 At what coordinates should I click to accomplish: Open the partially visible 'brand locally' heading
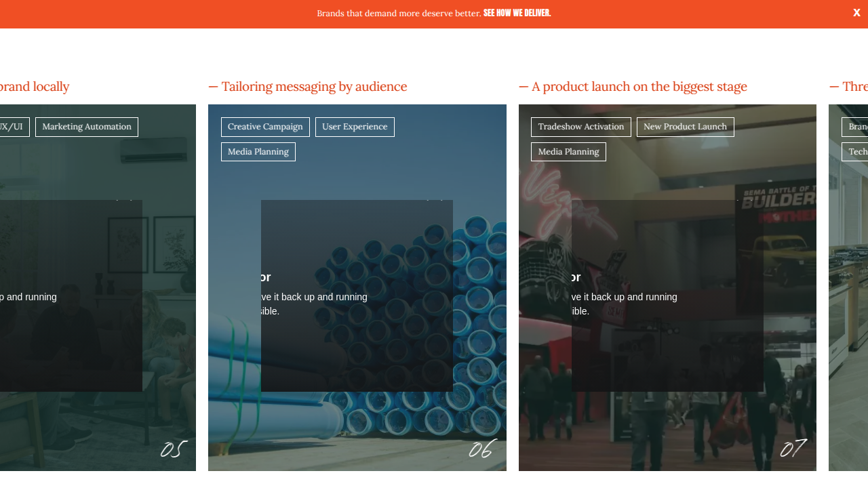click(x=35, y=87)
